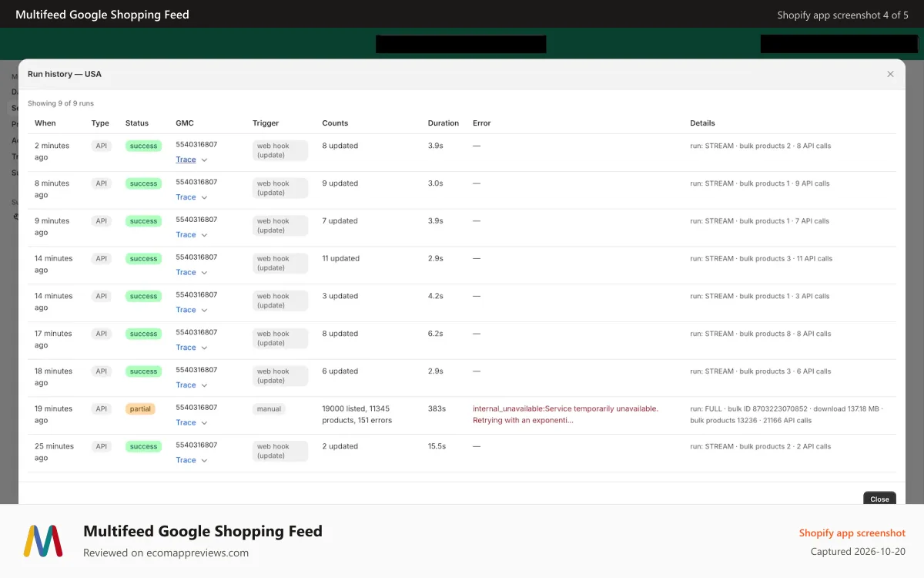The image size is (924, 578).
Task: Click the '6.2s' duration value
Action: [x=436, y=334]
